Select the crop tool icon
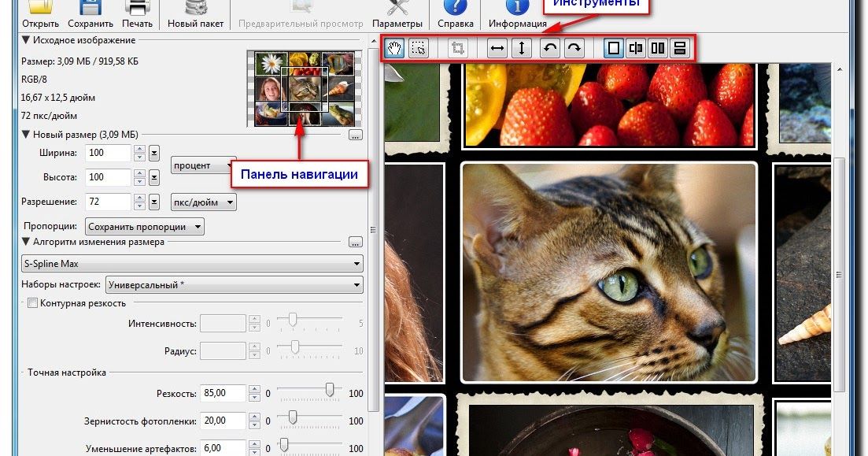The height and width of the screenshot is (456, 868). 458,48
